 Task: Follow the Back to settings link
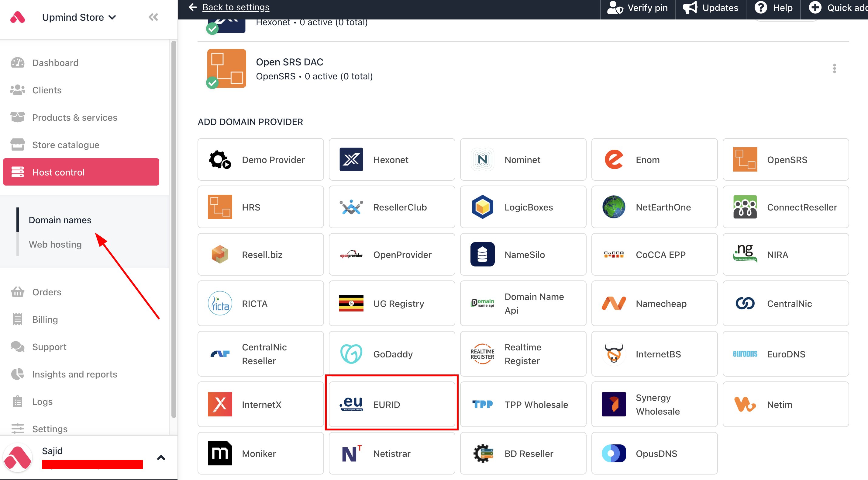click(236, 7)
